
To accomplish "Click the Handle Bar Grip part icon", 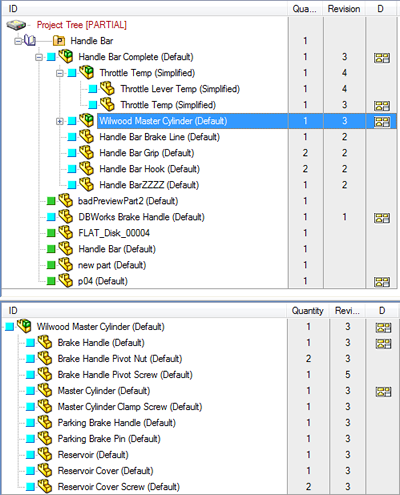I will [87, 152].
